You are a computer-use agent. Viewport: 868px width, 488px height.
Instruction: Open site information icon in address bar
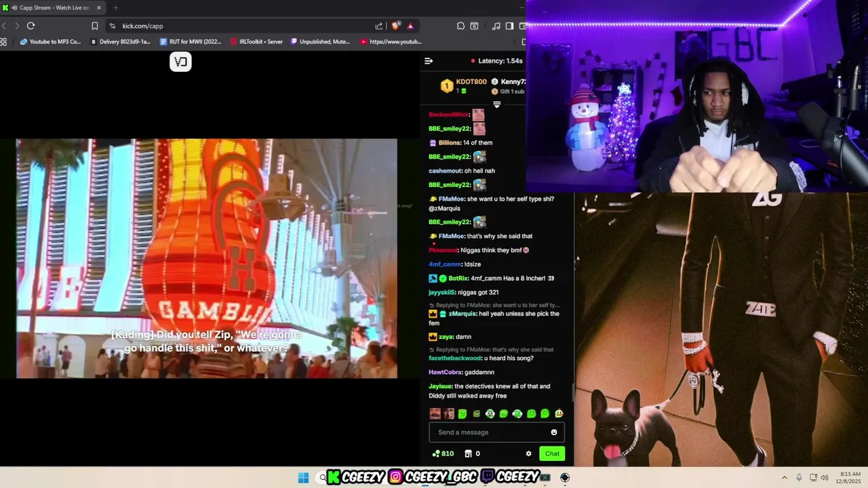[113, 26]
